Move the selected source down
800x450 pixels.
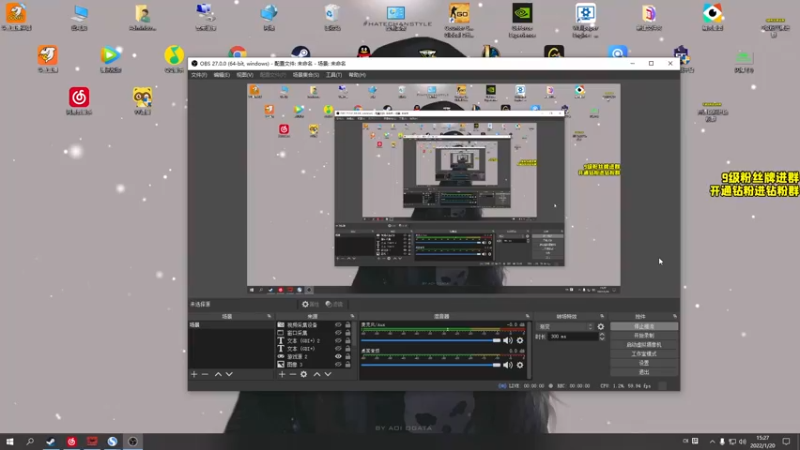pos(328,374)
